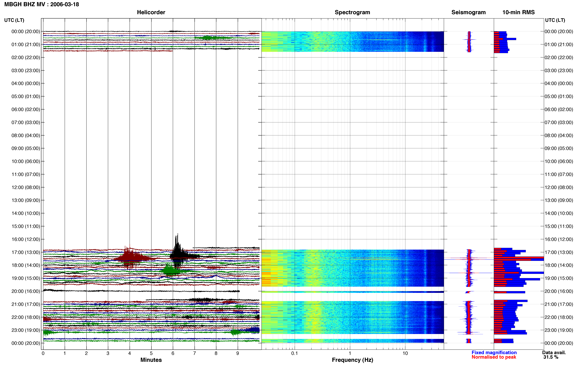Image resolution: width=588 pixels, height=368 pixels.
Task: Click the 'Seismogram' panel heading
Action: (468, 12)
